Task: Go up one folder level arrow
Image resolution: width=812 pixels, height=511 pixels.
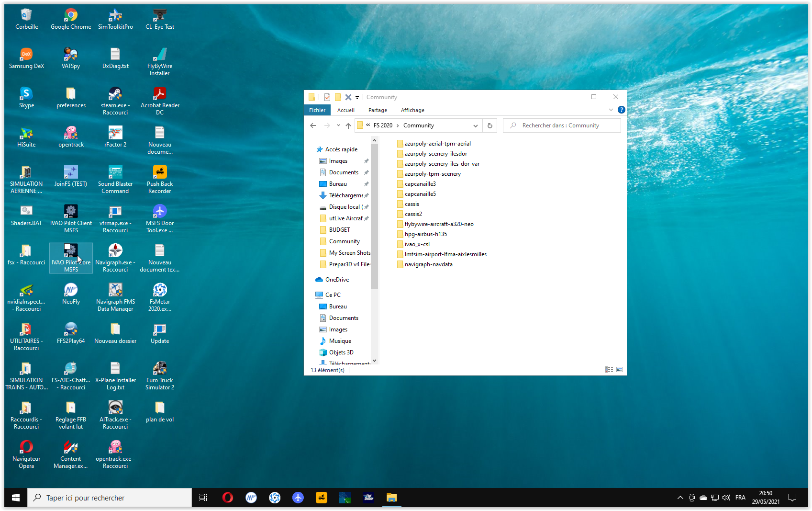Action: click(x=348, y=125)
